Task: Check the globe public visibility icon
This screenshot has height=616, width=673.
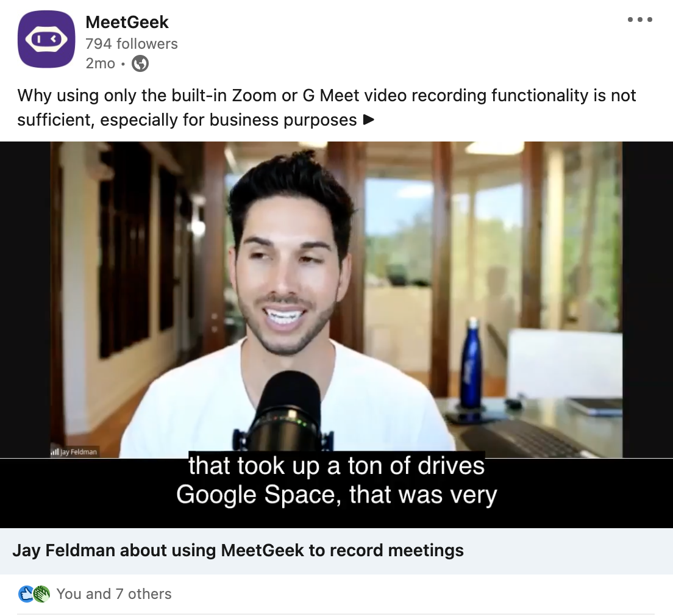Action: tap(140, 63)
